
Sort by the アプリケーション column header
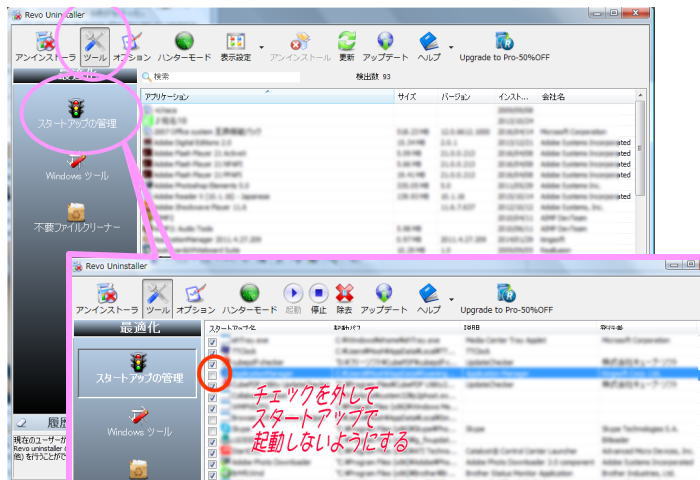click(268, 96)
